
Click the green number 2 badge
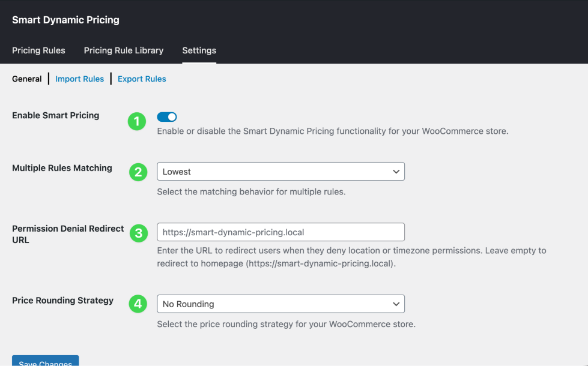coord(138,172)
